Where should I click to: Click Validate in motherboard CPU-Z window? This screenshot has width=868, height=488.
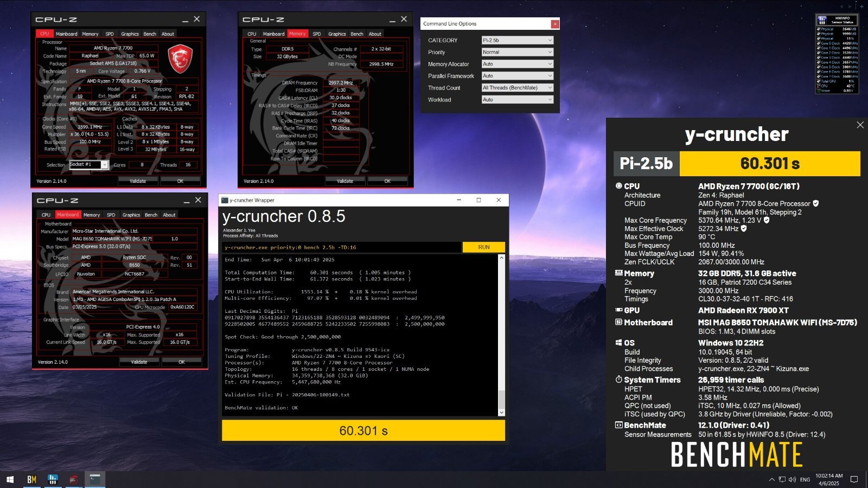pos(139,362)
